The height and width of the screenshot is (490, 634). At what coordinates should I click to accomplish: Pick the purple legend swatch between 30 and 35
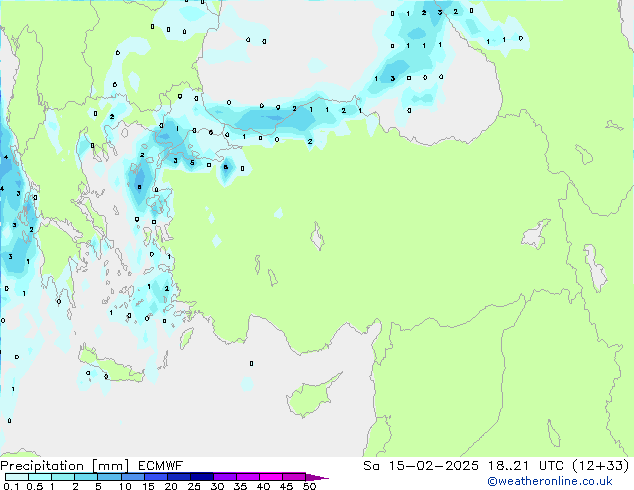(225, 477)
